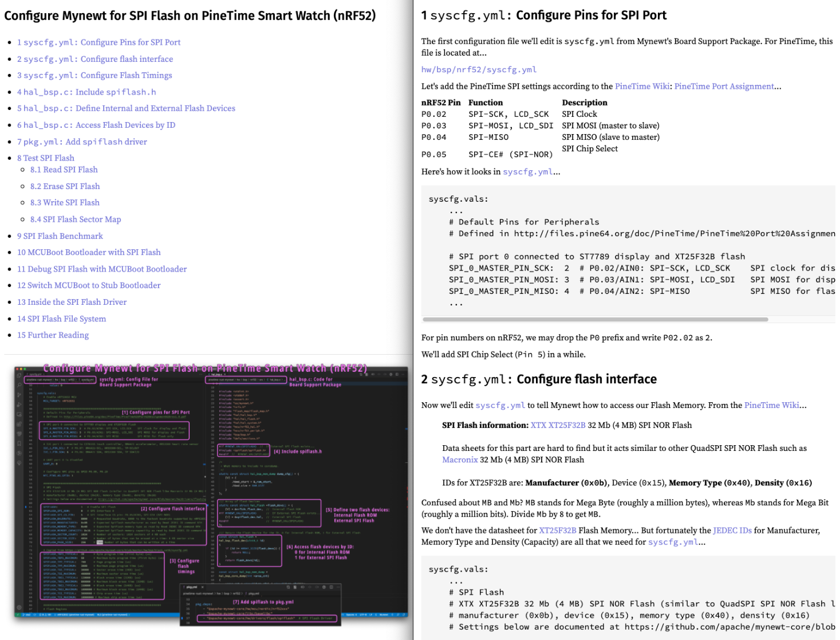This screenshot has height=640, width=840.
Task: Jump to '3 syscfg.yml: Configure Flash Timings' section
Action: point(94,76)
